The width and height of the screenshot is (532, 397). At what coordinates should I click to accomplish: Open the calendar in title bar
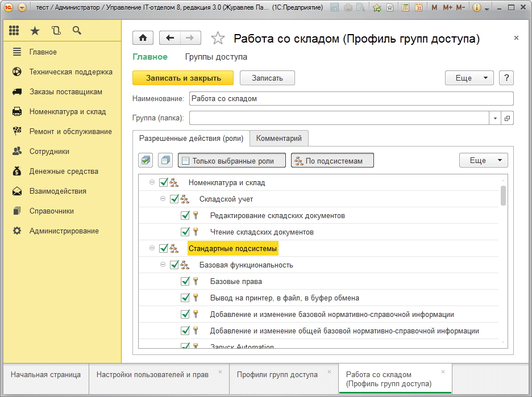(x=419, y=7)
